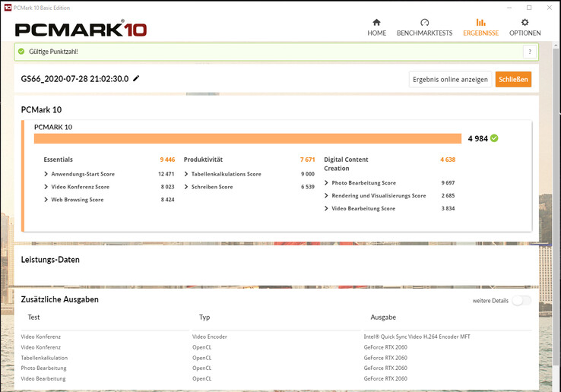This screenshot has height=392, width=561.
Task: Click the Digital Content Creation score 4 638
Action: click(448, 160)
